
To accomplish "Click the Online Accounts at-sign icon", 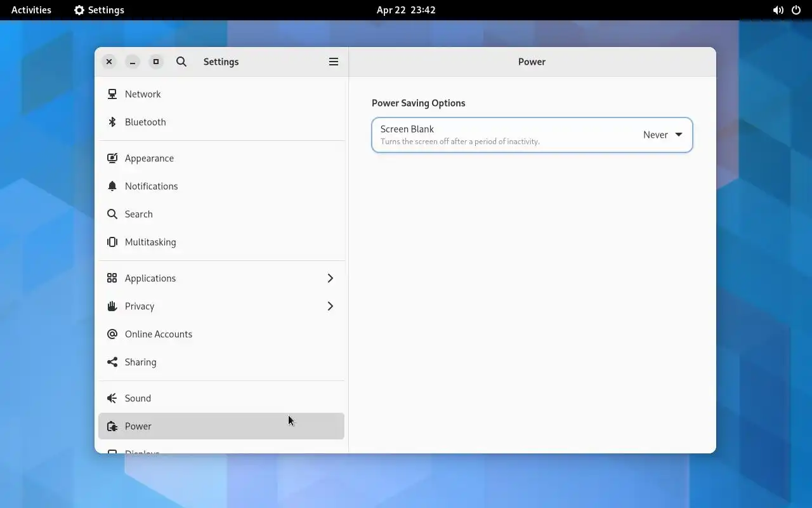I will click(112, 334).
